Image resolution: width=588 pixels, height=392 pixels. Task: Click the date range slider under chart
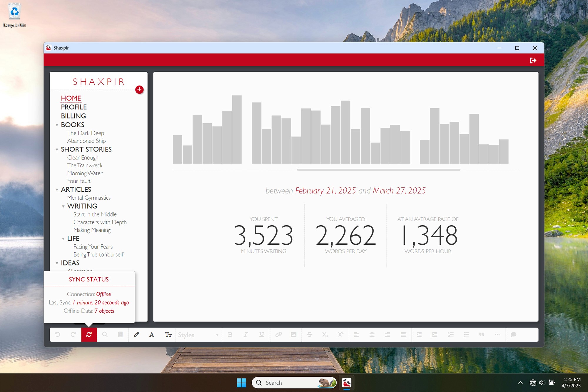(378, 170)
